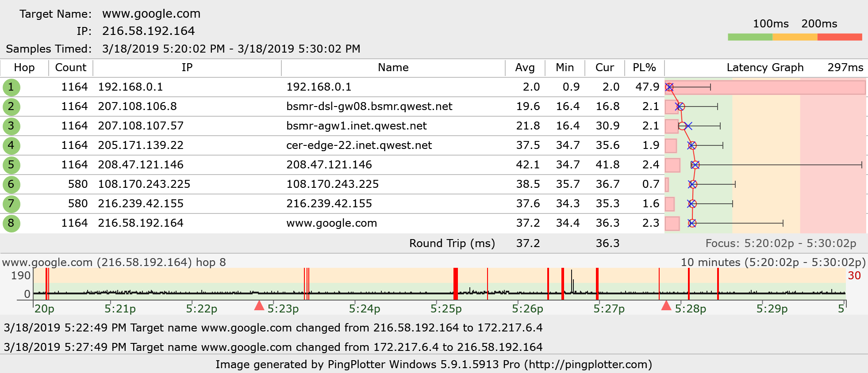Select IP 216.239.42.155 in IP column
Image resolution: width=868 pixels, height=373 pixels.
click(x=141, y=204)
